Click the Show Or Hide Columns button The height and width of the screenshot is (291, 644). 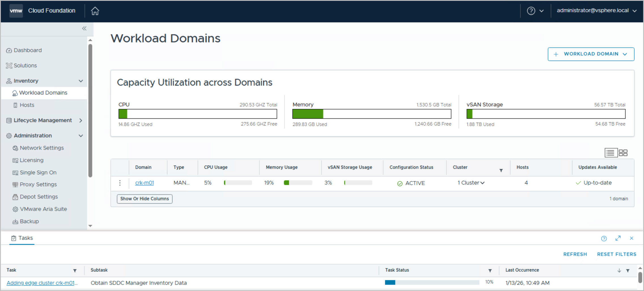click(x=144, y=199)
